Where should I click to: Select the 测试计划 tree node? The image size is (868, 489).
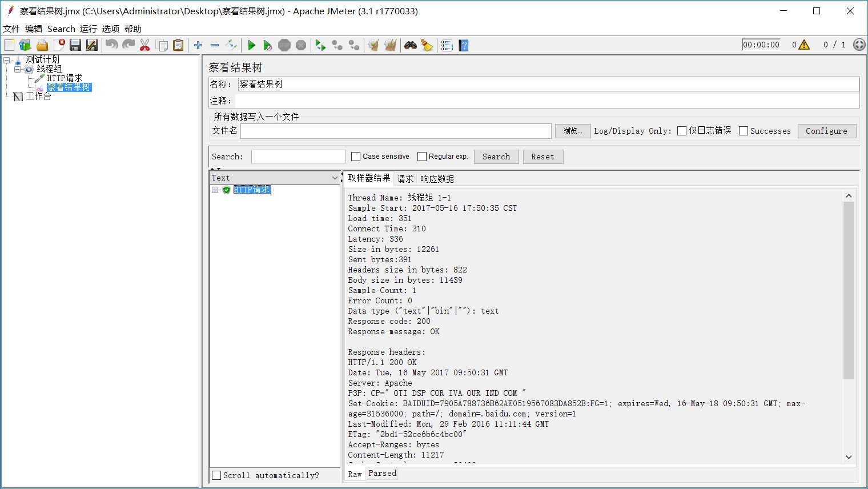pos(42,59)
